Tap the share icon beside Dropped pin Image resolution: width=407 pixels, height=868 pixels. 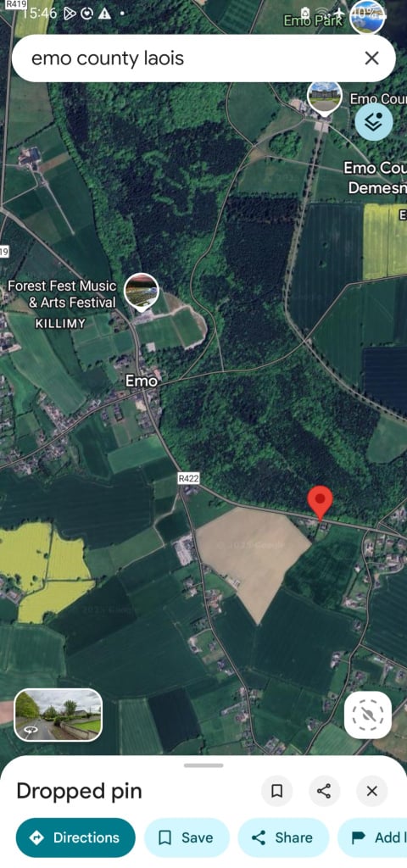click(x=324, y=791)
